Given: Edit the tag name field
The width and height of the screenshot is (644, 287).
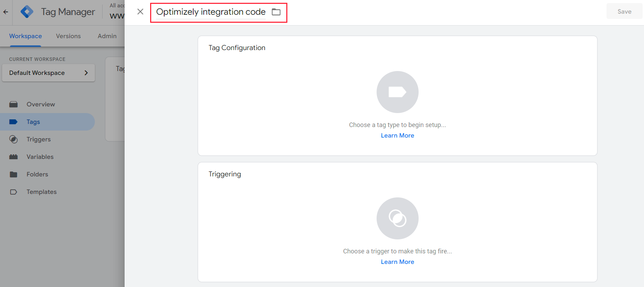Looking at the screenshot, I should coord(211,12).
